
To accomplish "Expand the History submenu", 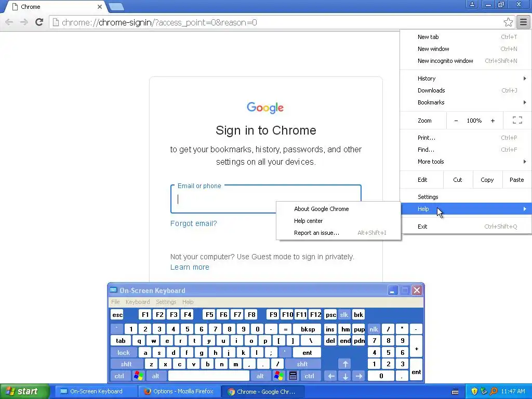I will [x=466, y=78].
